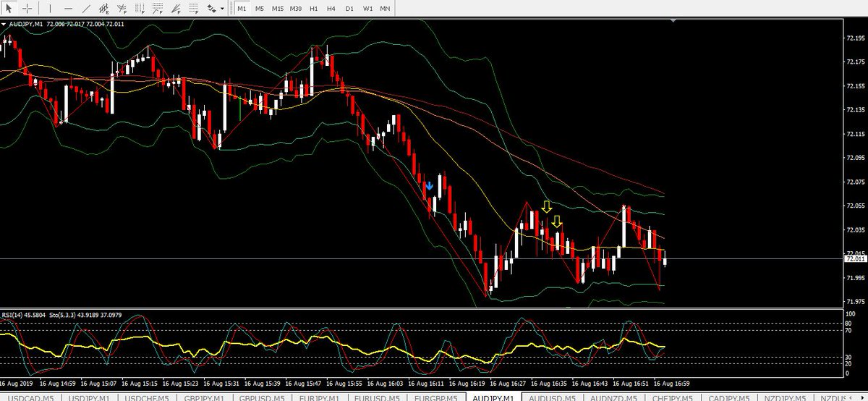Open the CADJPY,M5 chart tab

[731, 396]
